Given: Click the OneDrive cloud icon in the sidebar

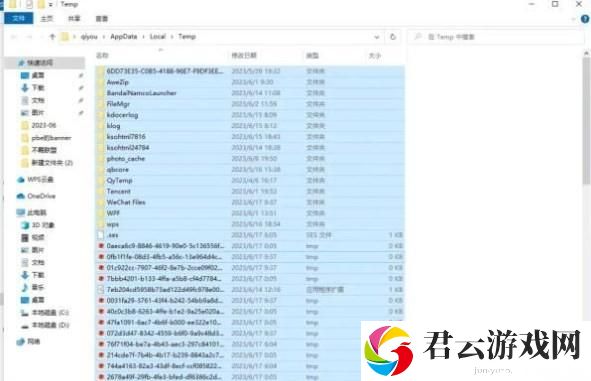Looking at the screenshot, I should coord(21,196).
